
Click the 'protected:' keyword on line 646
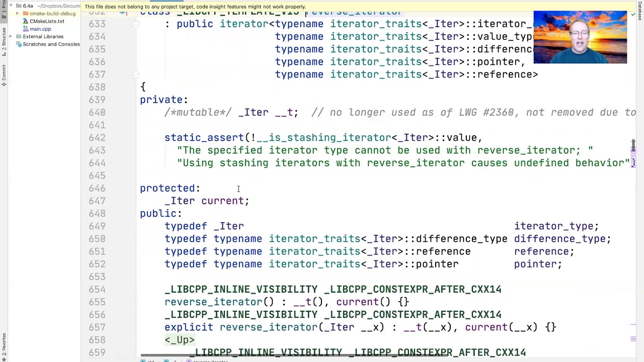pyautogui.click(x=170, y=188)
